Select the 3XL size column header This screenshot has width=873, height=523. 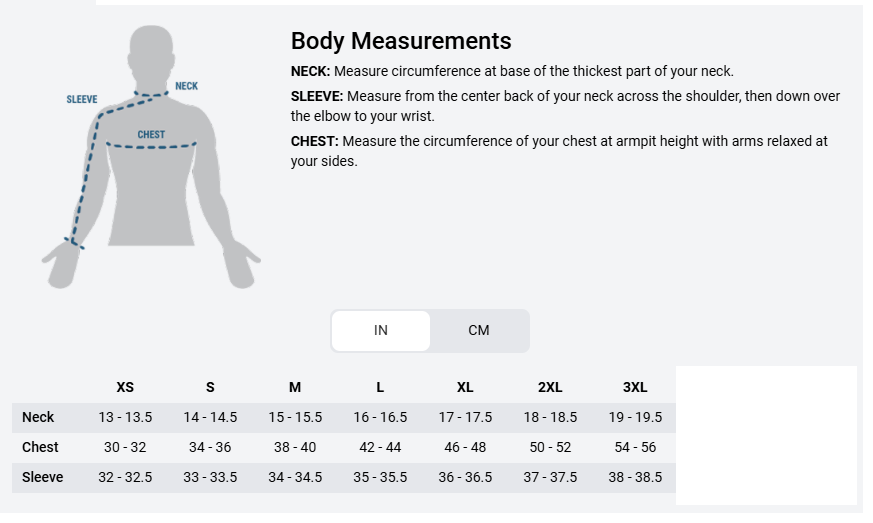pos(635,387)
